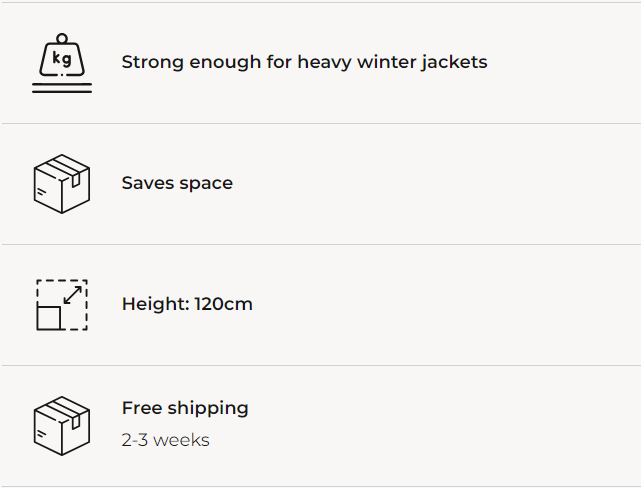Viewport: 641px width, 488px height.
Task: Click the "Saves space" label
Action: click(177, 183)
